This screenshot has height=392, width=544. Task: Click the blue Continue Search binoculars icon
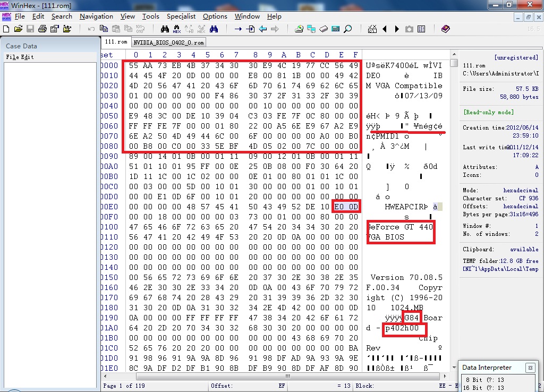[214, 29]
